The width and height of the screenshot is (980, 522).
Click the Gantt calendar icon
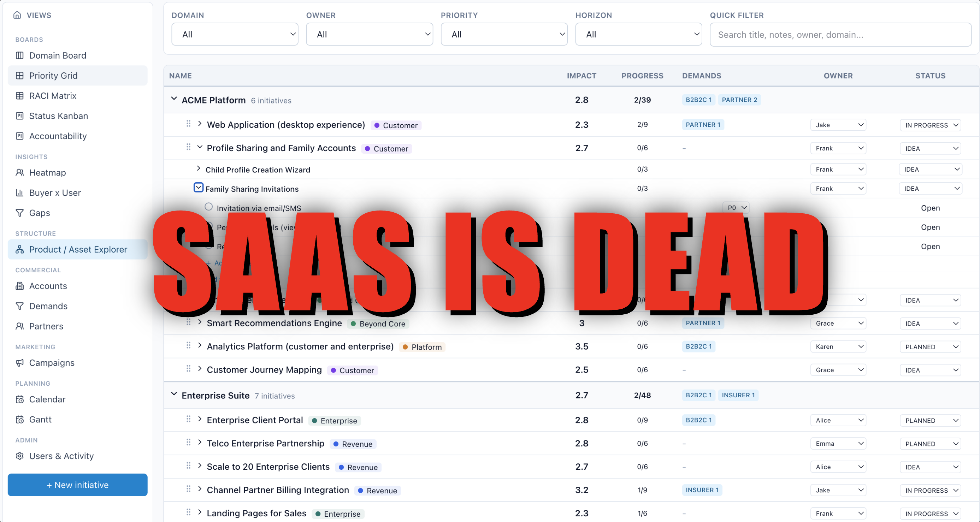coord(19,419)
